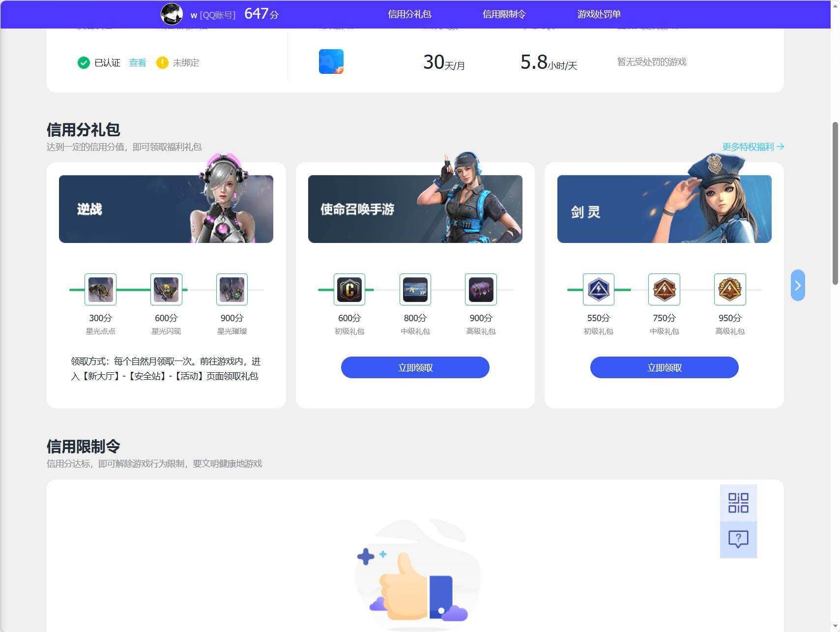840x632 pixels.
Task: Click the 领取方式 instructions text under 逆战
Action: (166, 369)
